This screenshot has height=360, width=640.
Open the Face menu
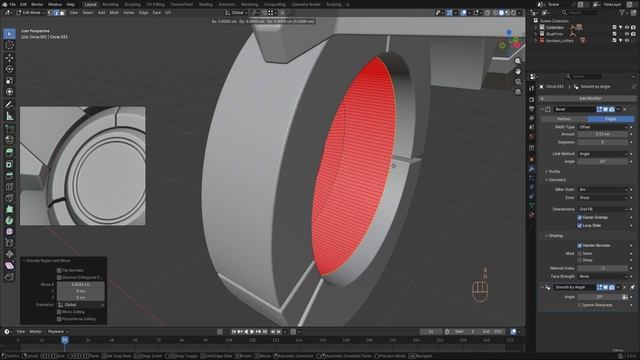157,13
